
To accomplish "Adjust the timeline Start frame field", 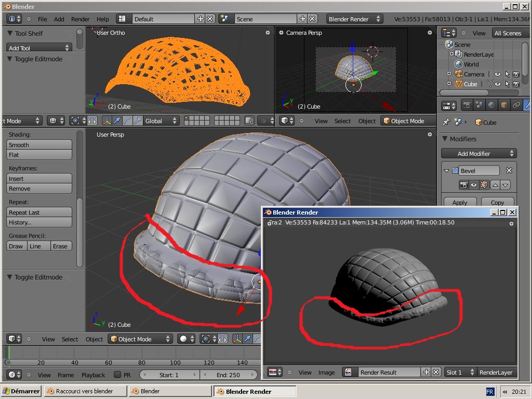I will 169,375.
